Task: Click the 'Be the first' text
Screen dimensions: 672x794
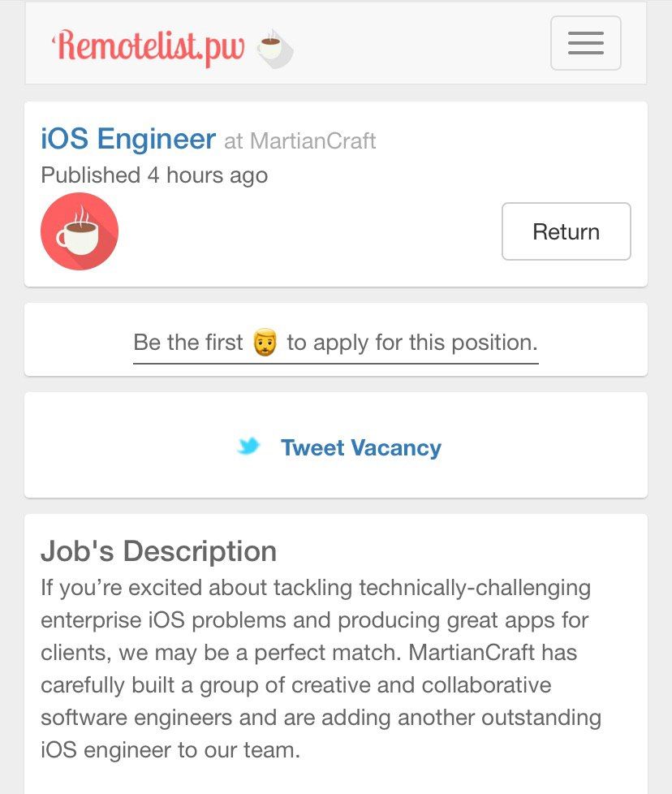Action: click(188, 343)
